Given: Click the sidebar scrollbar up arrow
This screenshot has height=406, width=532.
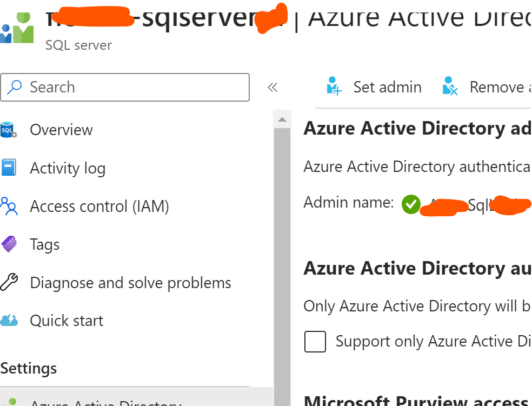Looking at the screenshot, I should click(282, 119).
